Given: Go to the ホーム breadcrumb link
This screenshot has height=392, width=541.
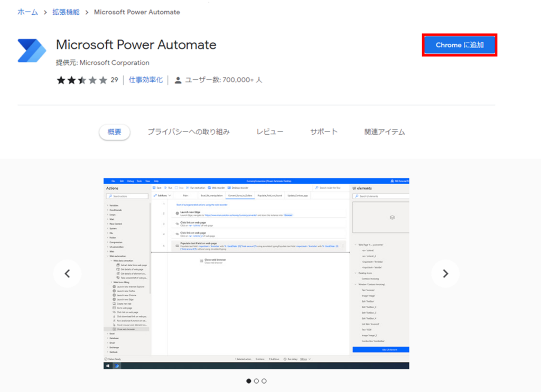Looking at the screenshot, I should pyautogui.click(x=27, y=12).
